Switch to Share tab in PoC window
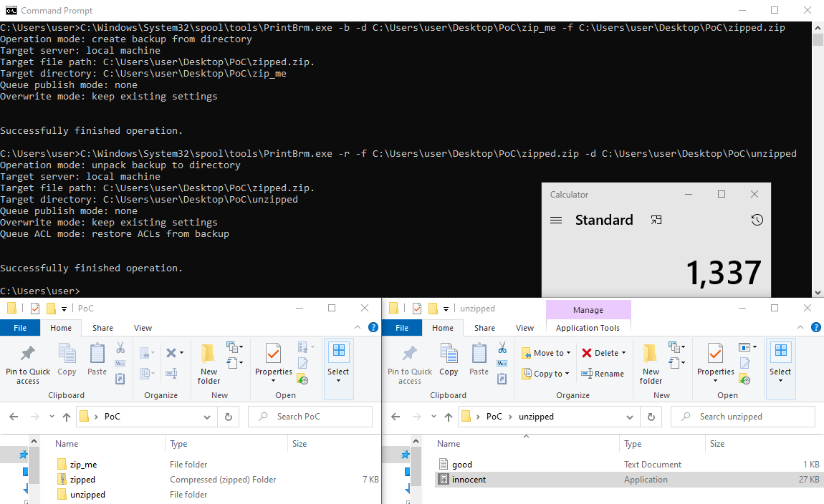The width and height of the screenshot is (824, 504). click(102, 328)
